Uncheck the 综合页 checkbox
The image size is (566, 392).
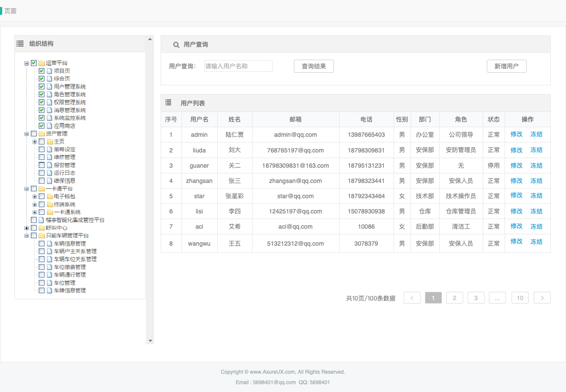pyautogui.click(x=42, y=79)
